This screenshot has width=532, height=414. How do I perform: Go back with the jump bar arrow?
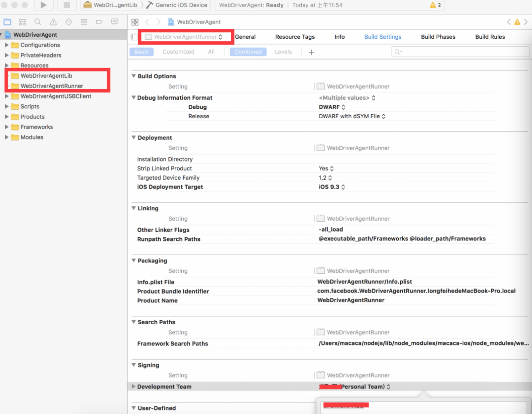pyautogui.click(x=147, y=22)
